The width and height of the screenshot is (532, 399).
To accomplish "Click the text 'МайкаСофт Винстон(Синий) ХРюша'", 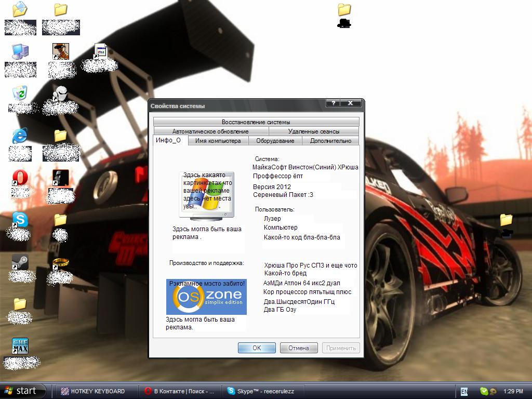I will pos(305,167).
